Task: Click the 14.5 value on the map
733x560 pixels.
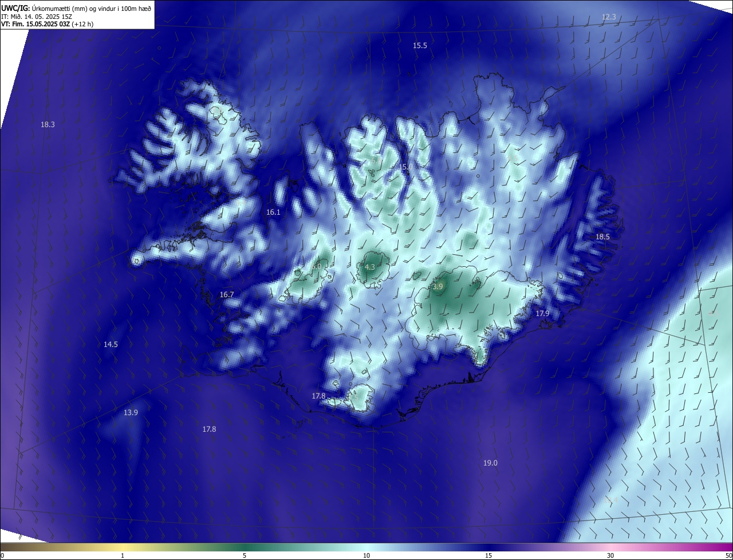Action: (x=111, y=344)
